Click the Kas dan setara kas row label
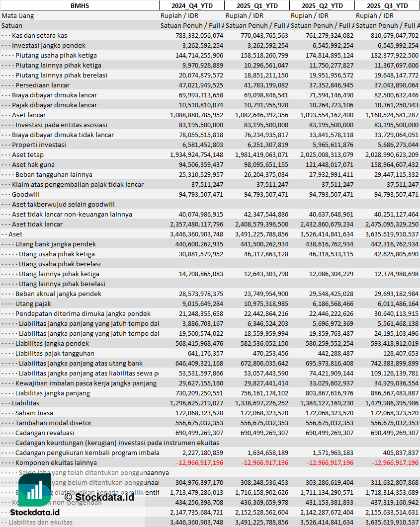The image size is (420, 527). pos(39,35)
